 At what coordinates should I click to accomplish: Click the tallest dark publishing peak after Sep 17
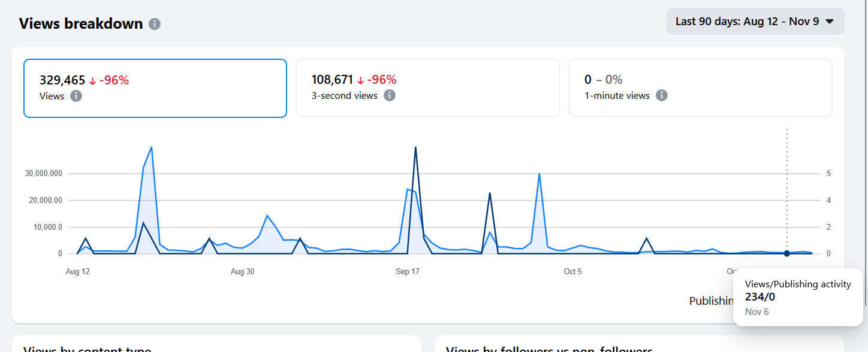coord(415,148)
